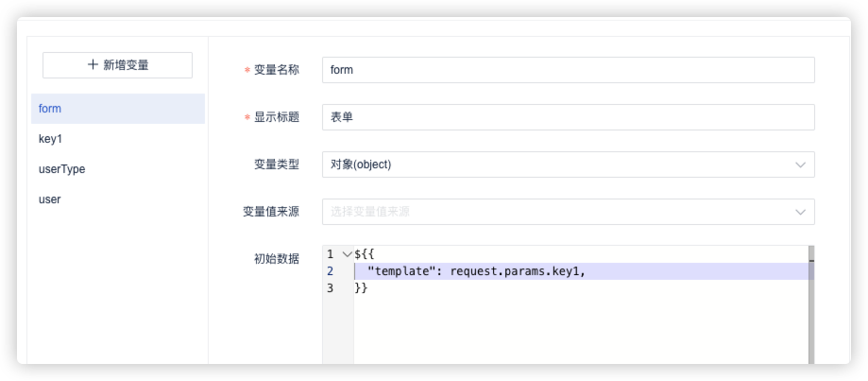Click the plus icon for adding a variable
The width and height of the screenshot is (868, 381).
[x=93, y=65]
